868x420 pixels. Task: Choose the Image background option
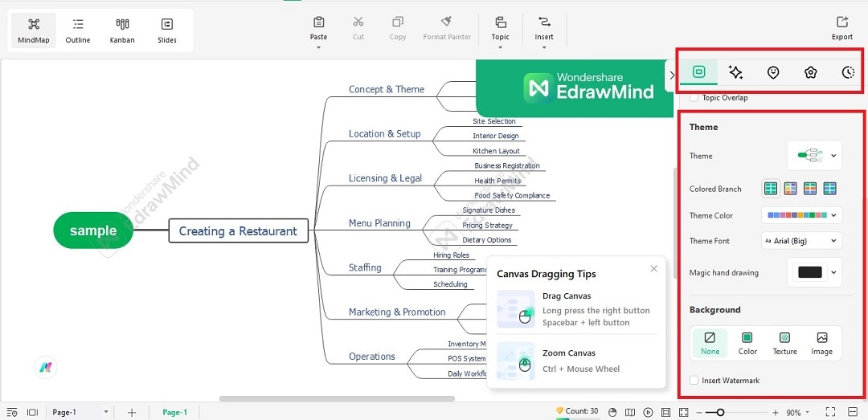(821, 344)
